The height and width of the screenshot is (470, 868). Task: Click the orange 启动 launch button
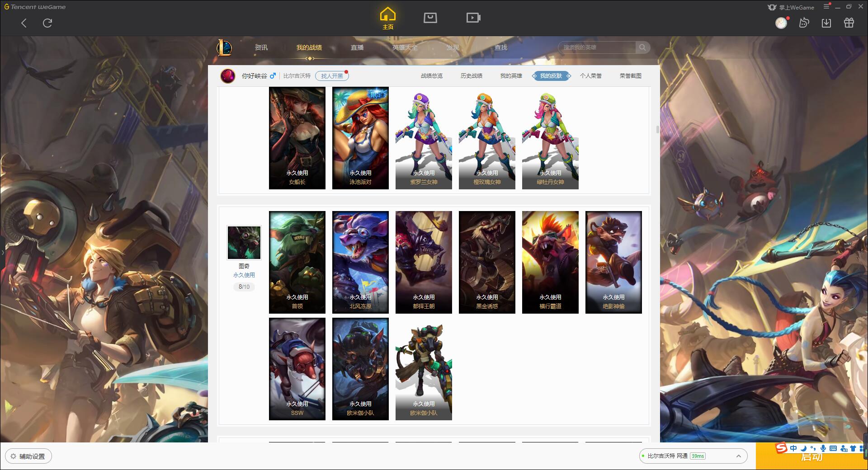[x=811, y=457]
